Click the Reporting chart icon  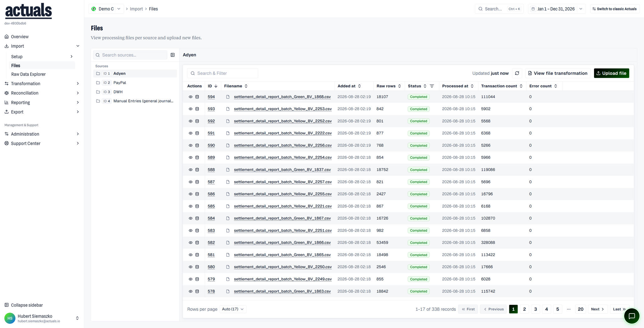tap(7, 102)
